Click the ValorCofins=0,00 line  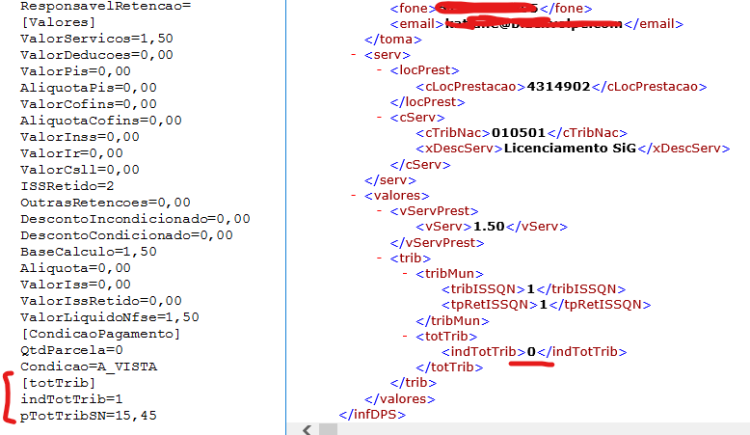tap(88, 104)
